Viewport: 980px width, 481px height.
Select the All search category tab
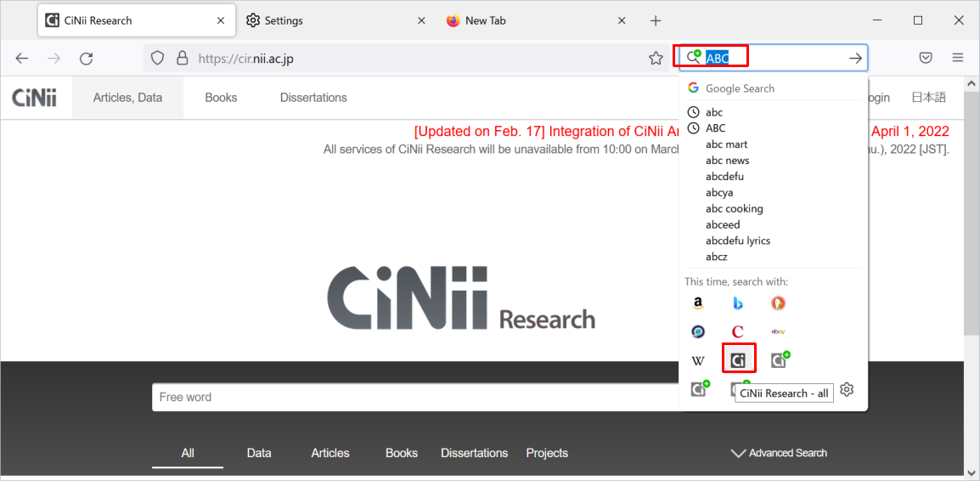coord(188,453)
